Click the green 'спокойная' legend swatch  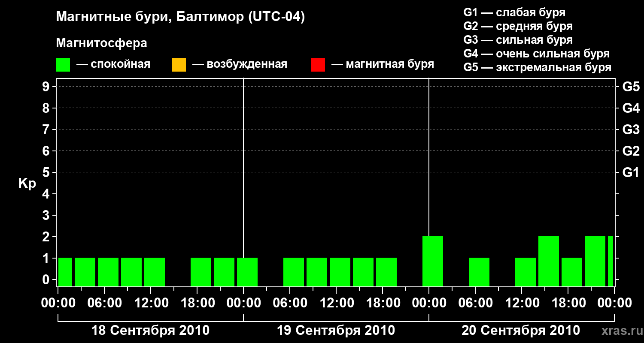click(x=63, y=65)
